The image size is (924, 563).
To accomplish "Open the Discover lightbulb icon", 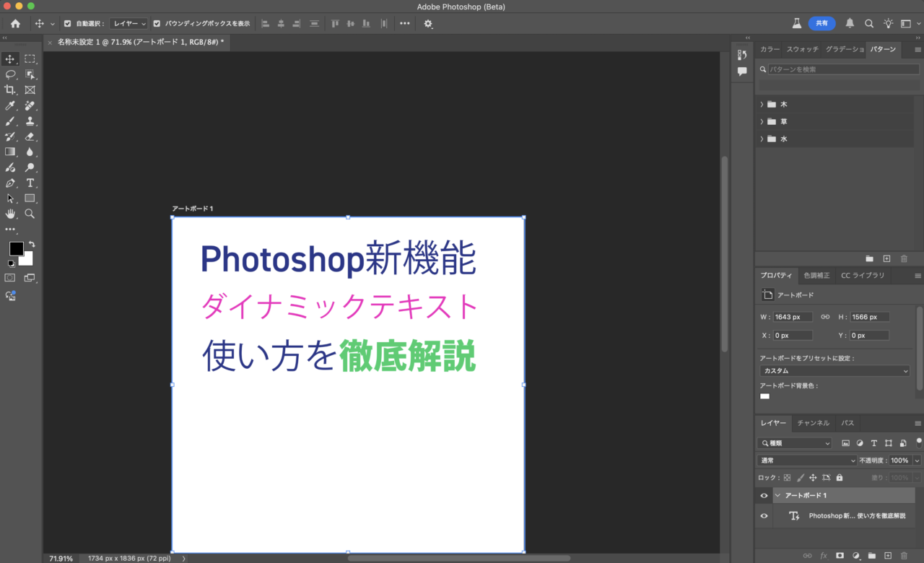I will click(889, 23).
